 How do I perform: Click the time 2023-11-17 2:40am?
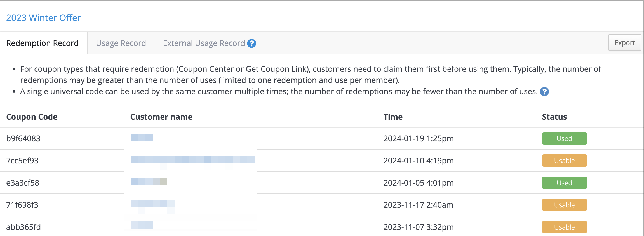(418, 205)
